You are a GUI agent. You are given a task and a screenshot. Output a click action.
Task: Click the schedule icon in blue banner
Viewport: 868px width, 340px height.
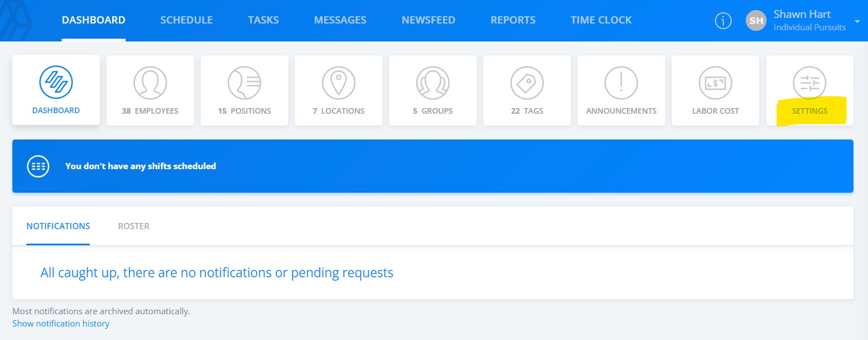pyautogui.click(x=38, y=166)
